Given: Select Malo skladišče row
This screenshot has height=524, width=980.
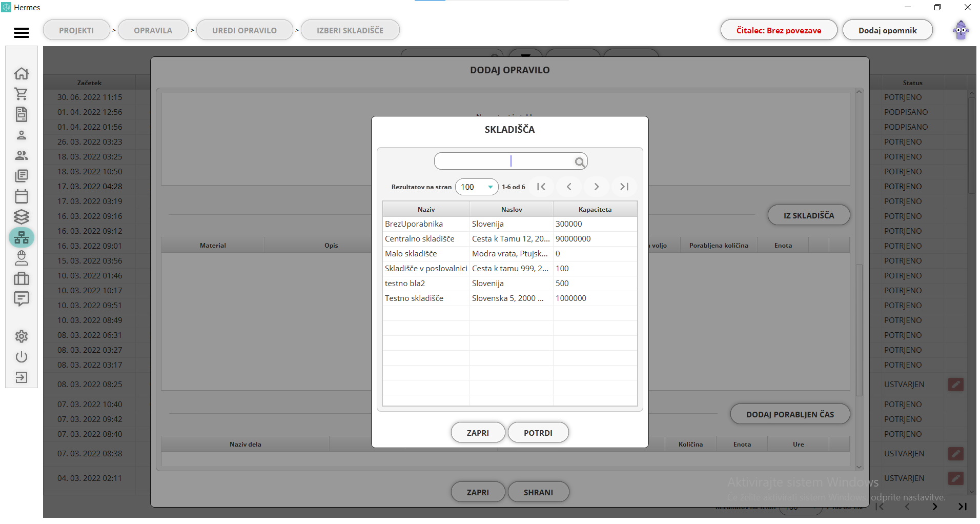Looking at the screenshot, I should (510, 254).
